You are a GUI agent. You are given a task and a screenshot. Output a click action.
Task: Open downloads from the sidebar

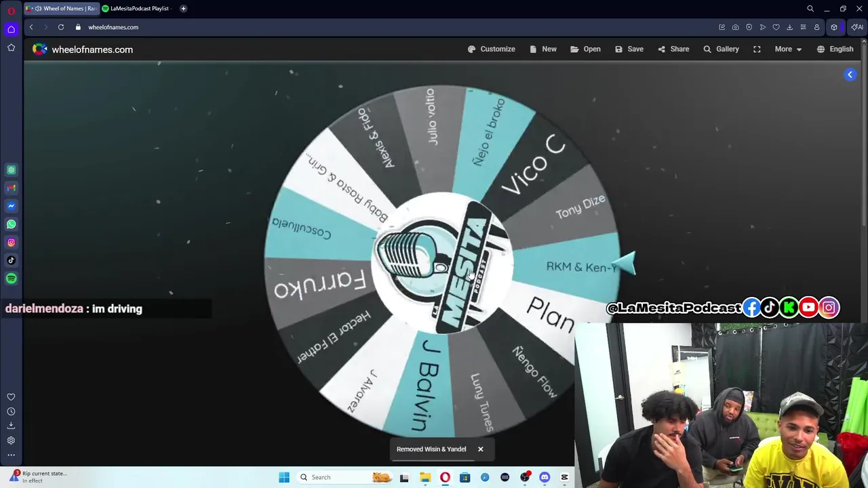[x=11, y=426]
